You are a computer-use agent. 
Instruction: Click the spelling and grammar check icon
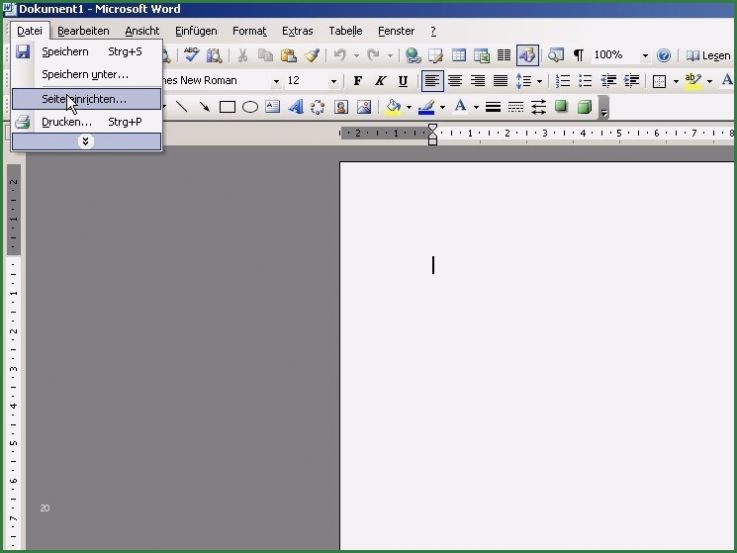[x=191, y=56]
